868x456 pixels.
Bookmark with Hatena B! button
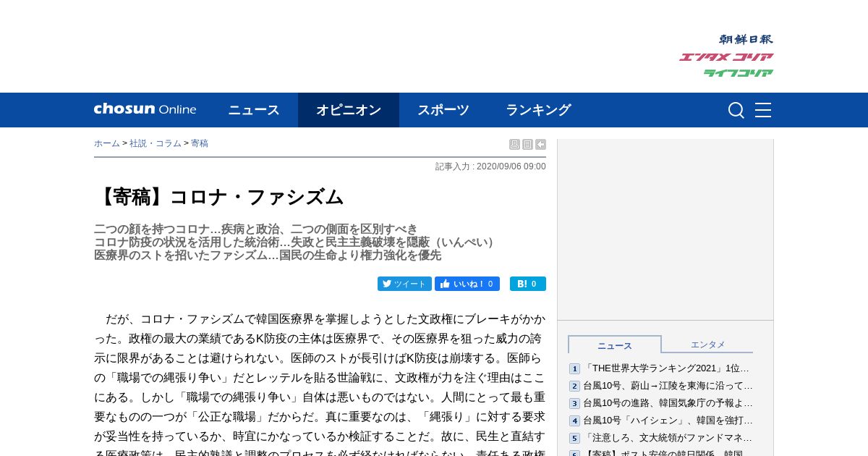(528, 284)
